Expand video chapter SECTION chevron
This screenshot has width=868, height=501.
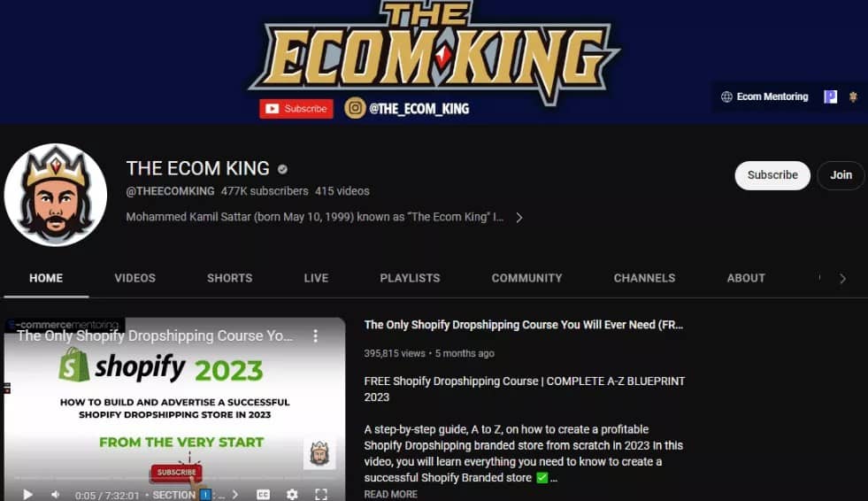[234, 494]
